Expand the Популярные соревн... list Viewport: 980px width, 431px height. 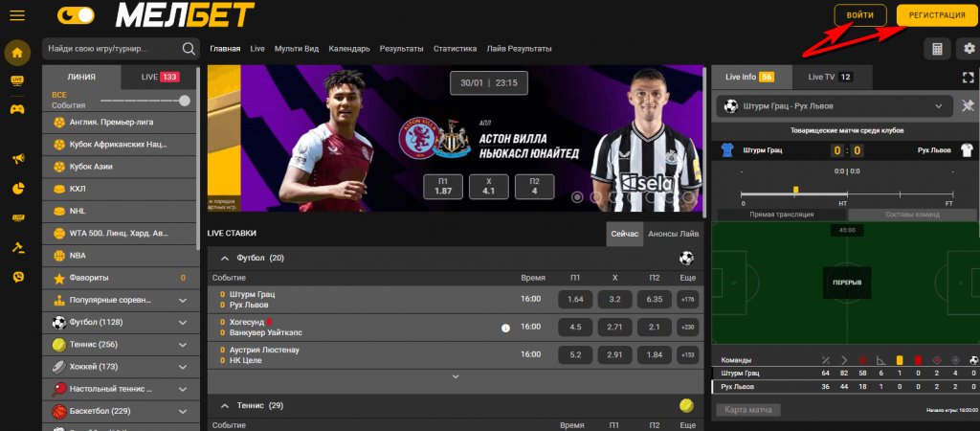pos(183,300)
